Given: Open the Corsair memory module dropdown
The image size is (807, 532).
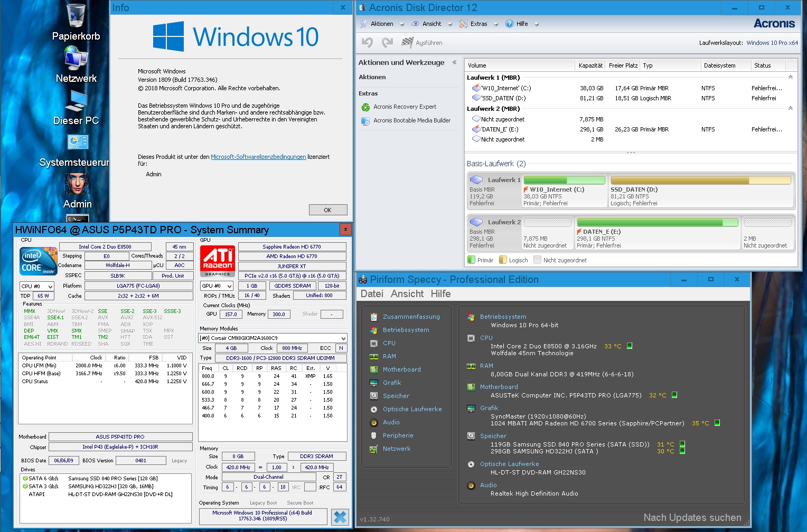Looking at the screenshot, I should coord(273,338).
